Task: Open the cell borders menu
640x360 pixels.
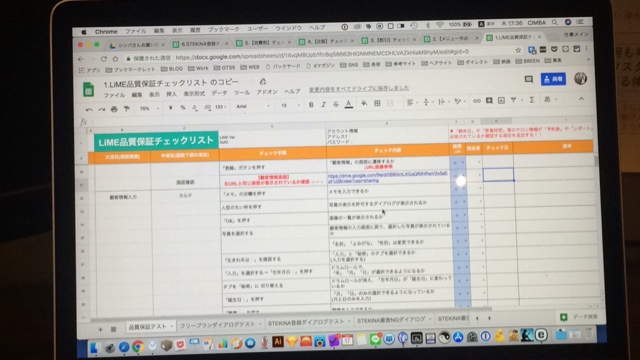Action: (x=377, y=104)
